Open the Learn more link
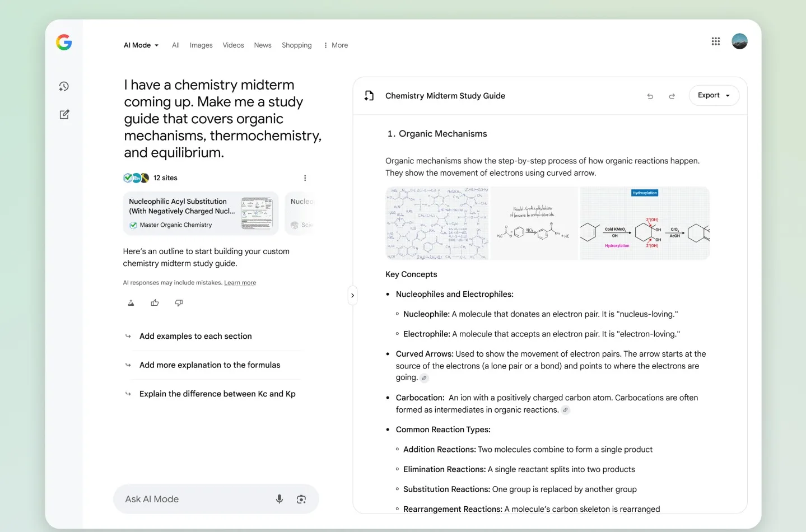The width and height of the screenshot is (806, 532). [x=240, y=283]
